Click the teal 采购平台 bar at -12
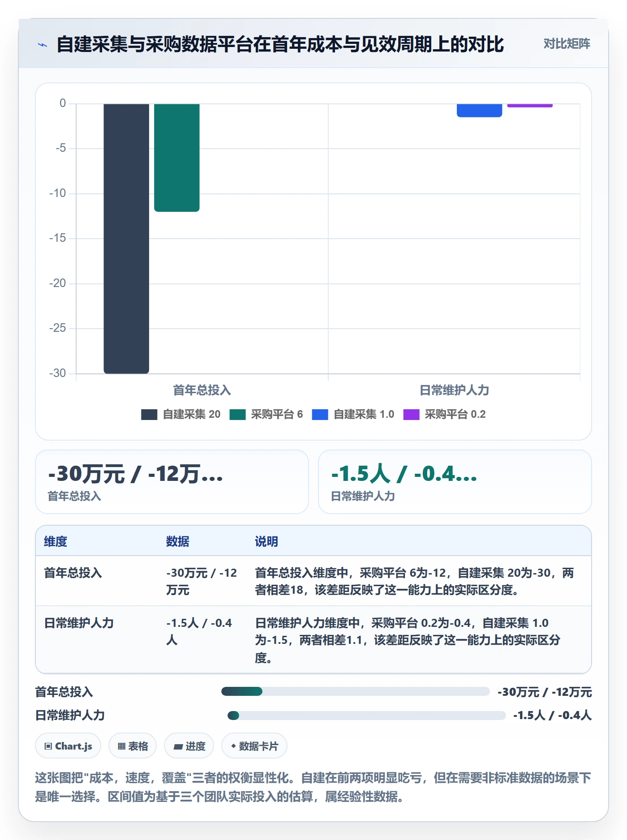Viewport: 627px width, 840px height. pos(177,158)
